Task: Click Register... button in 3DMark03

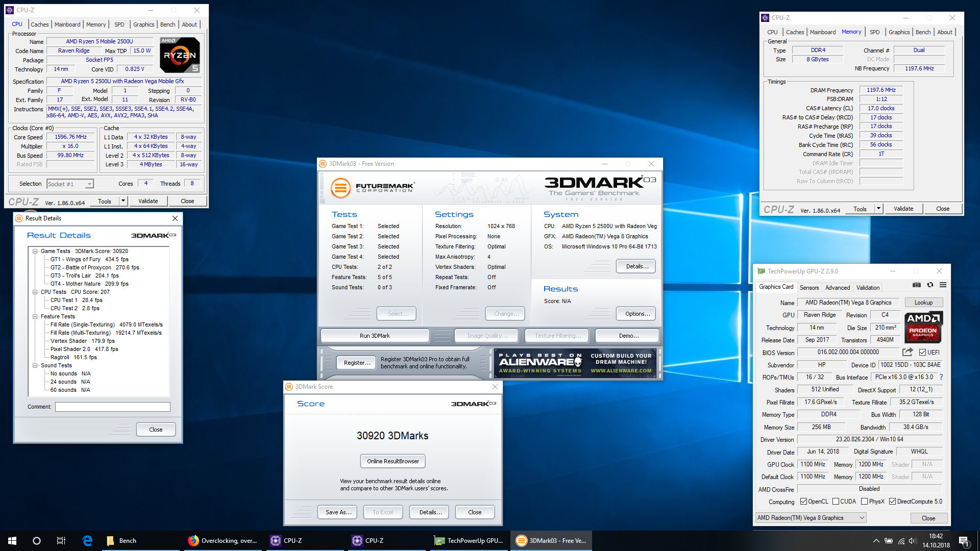Action: (357, 363)
